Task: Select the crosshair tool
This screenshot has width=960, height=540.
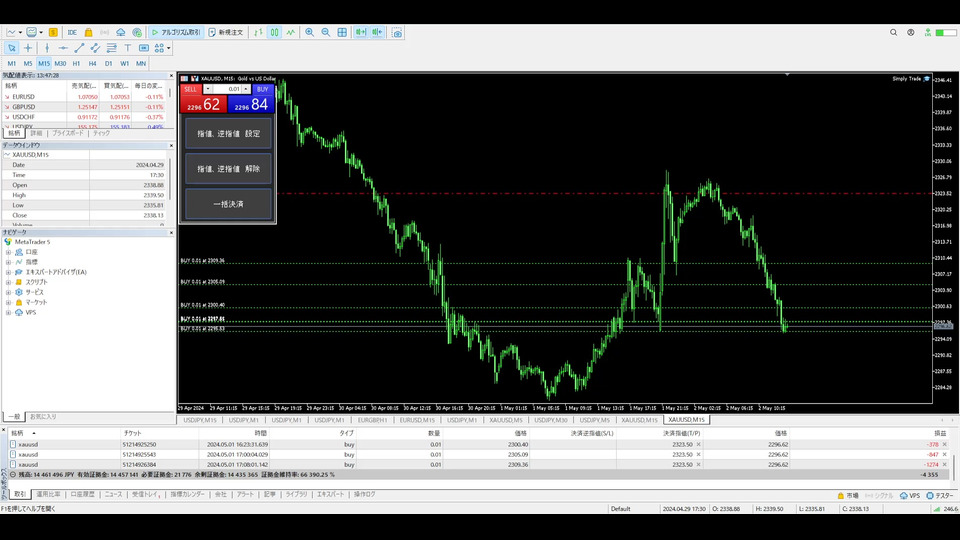Action: tap(28, 48)
